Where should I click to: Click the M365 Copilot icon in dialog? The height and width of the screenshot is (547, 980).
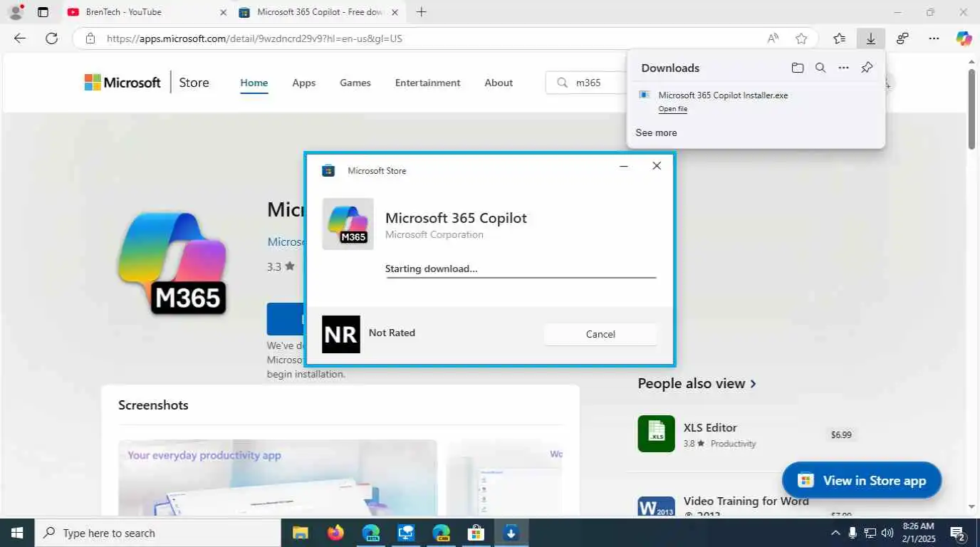348,224
